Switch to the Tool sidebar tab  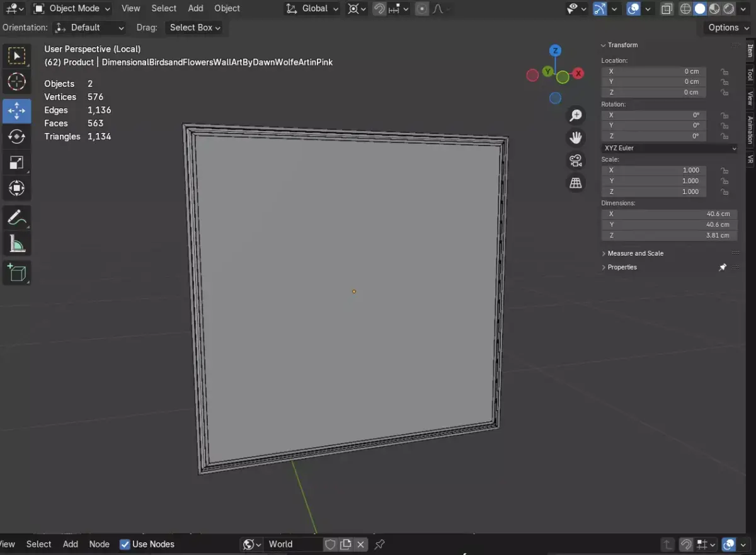click(750, 75)
